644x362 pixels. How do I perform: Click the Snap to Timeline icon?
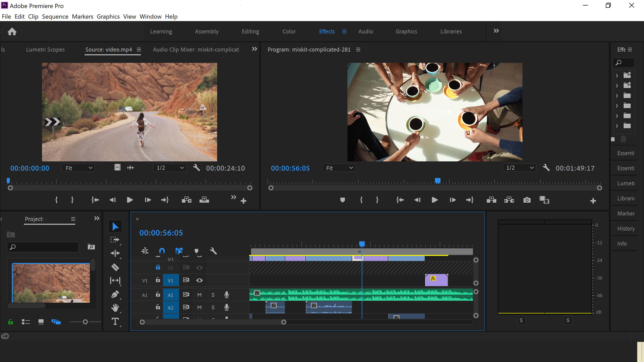click(x=162, y=251)
